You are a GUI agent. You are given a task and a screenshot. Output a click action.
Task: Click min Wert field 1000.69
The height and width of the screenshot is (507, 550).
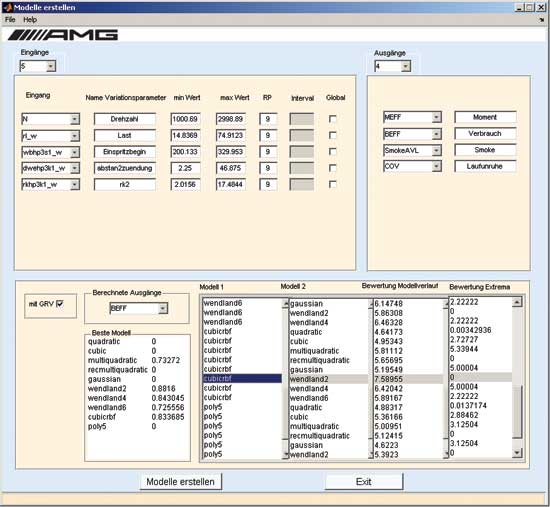coord(185,119)
